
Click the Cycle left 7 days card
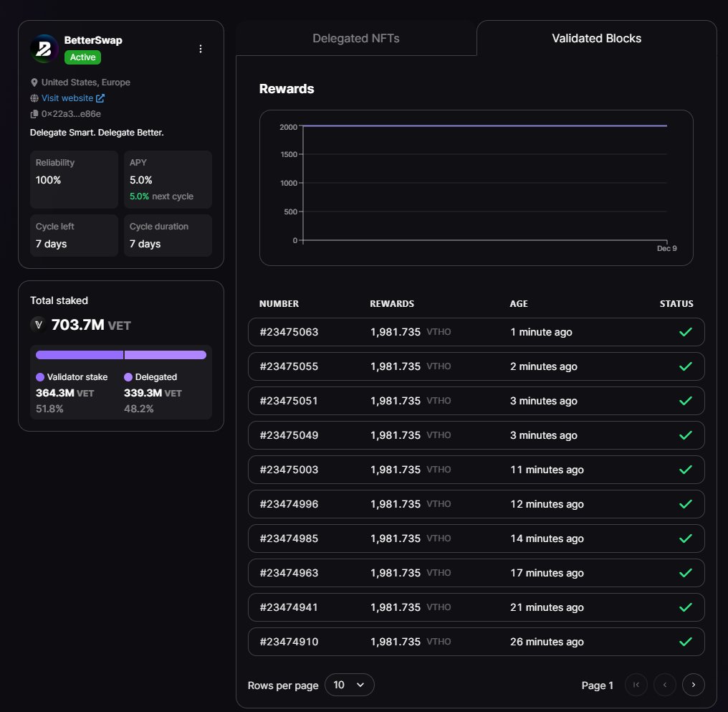pos(75,235)
